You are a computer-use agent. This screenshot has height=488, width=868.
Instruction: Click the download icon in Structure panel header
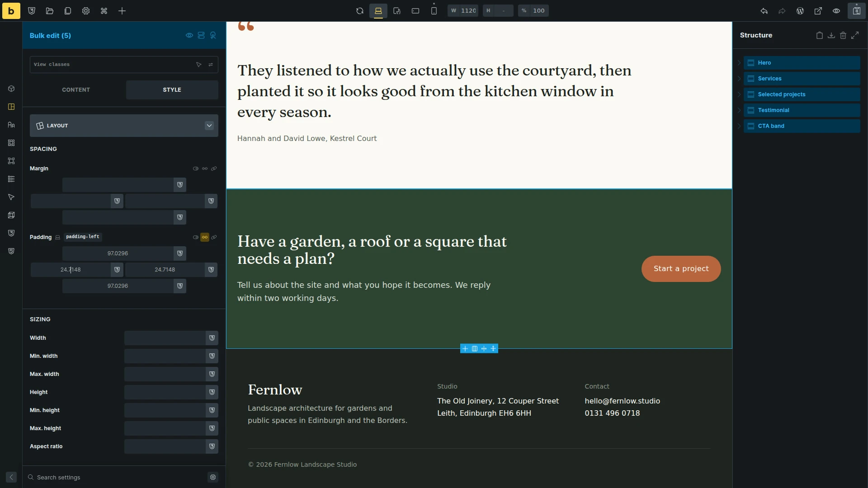click(831, 35)
